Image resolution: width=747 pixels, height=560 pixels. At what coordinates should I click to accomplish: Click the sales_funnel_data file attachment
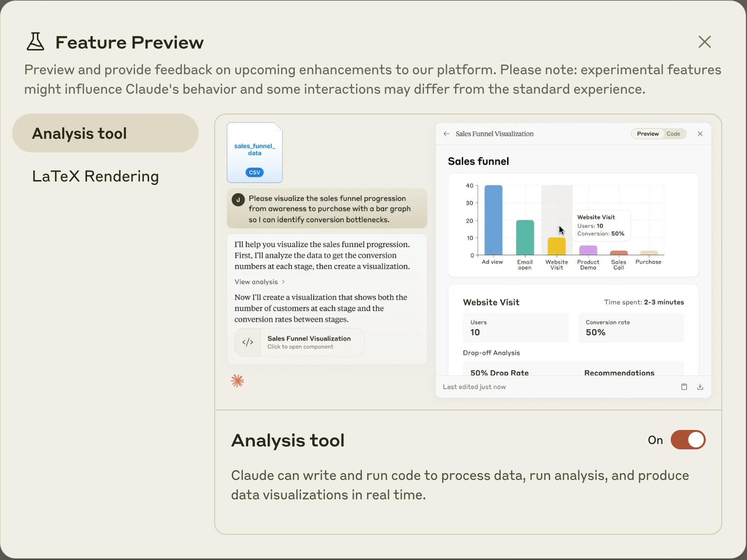(255, 152)
